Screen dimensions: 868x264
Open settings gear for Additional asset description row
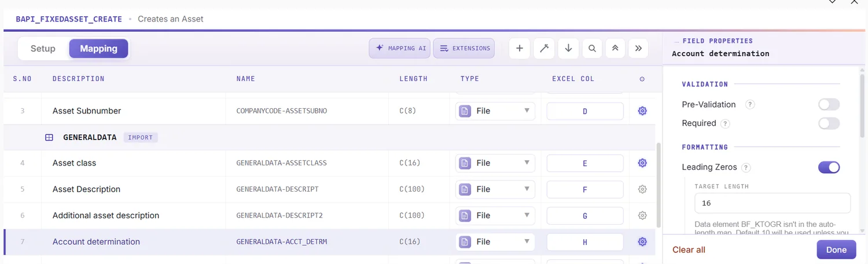(642, 215)
